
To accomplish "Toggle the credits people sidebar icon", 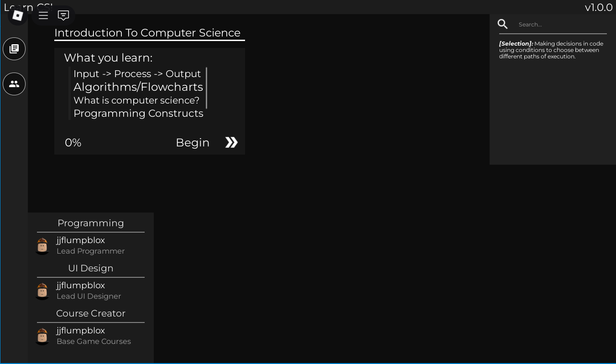I will (x=14, y=84).
